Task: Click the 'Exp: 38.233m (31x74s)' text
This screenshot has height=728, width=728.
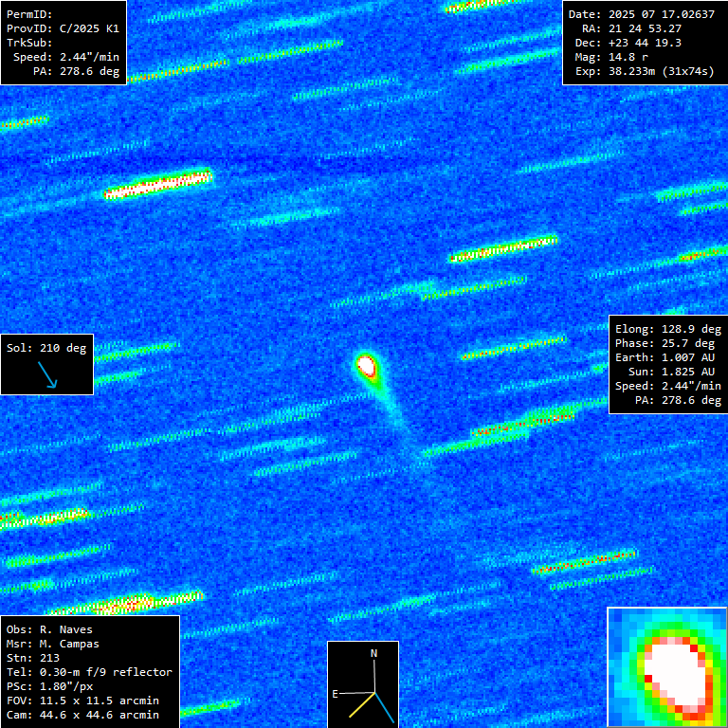Action: [x=645, y=71]
